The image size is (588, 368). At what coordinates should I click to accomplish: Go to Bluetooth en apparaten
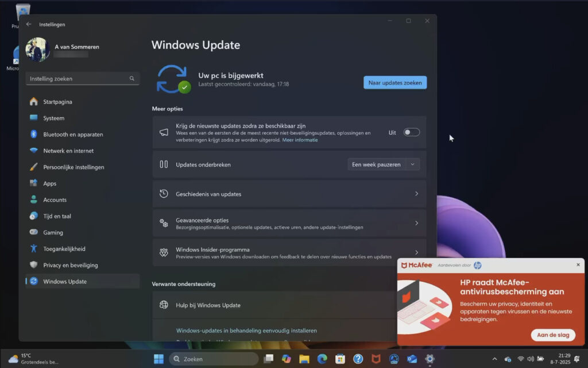(73, 135)
